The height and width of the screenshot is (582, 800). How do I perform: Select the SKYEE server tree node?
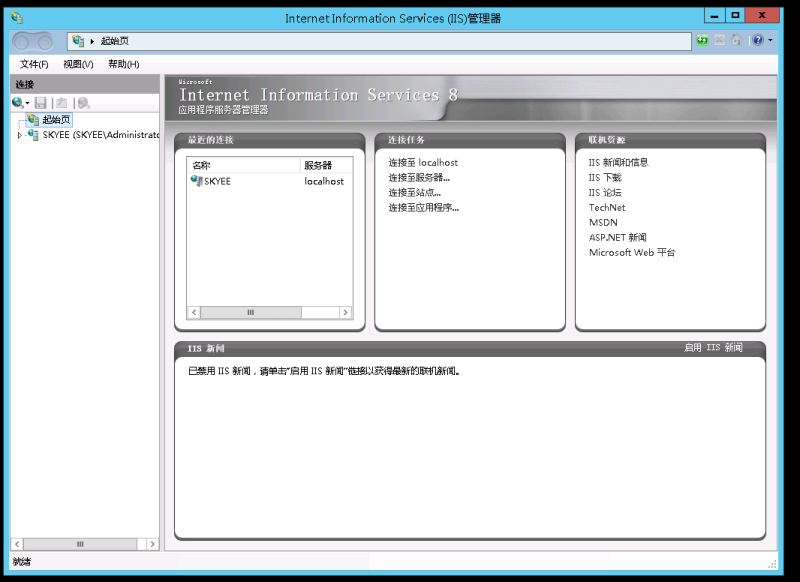[101, 135]
